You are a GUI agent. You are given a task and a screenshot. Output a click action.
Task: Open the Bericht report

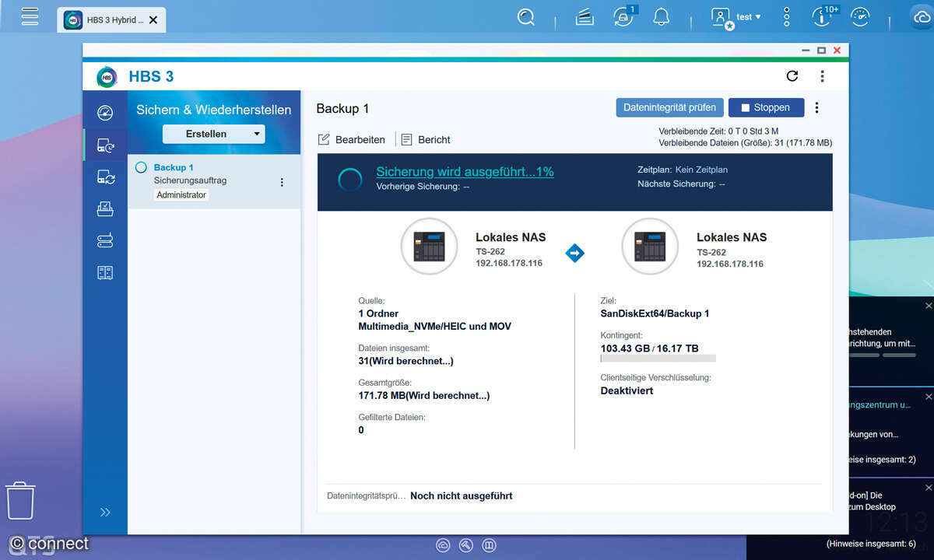426,140
